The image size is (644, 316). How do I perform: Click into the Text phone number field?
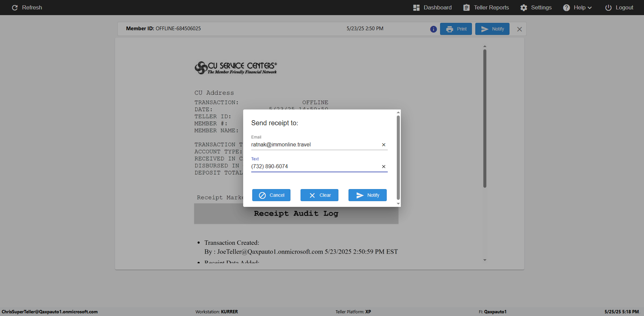click(315, 167)
